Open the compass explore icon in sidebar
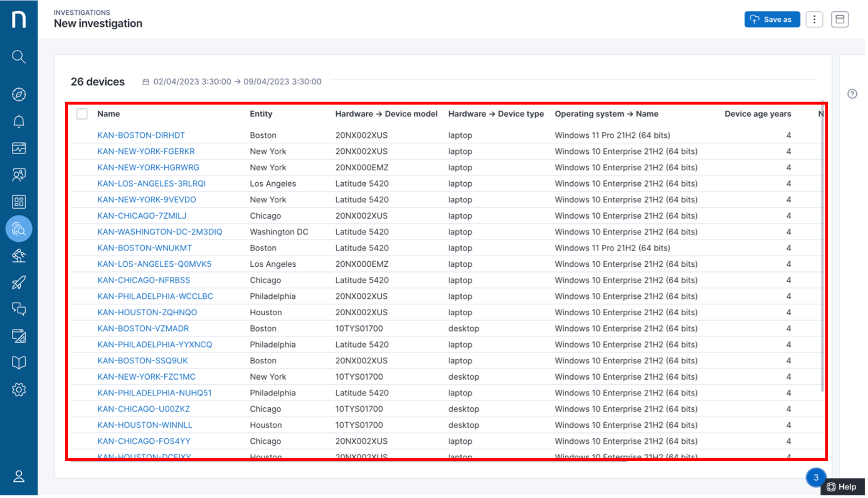This screenshot has width=868, height=498. pos(18,94)
